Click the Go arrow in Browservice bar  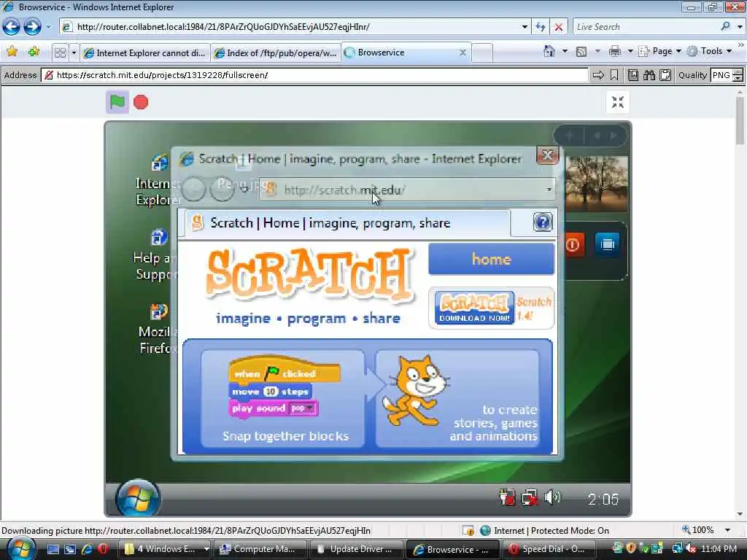coord(598,75)
